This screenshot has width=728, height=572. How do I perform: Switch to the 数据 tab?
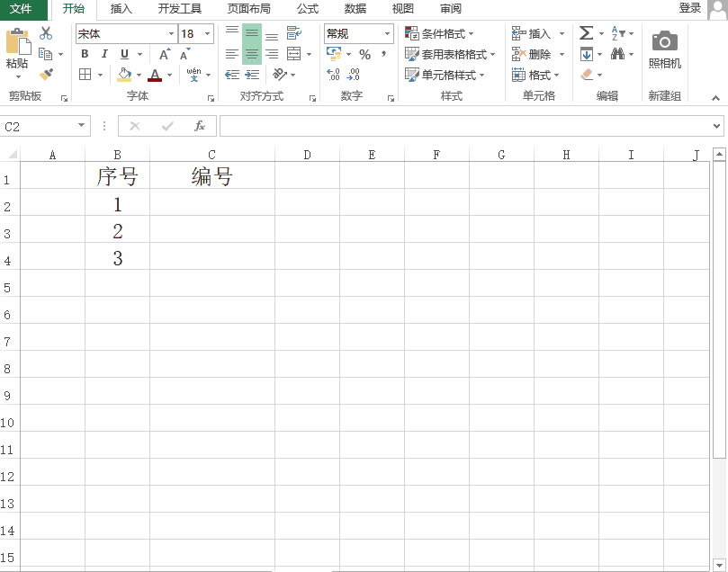coord(355,9)
